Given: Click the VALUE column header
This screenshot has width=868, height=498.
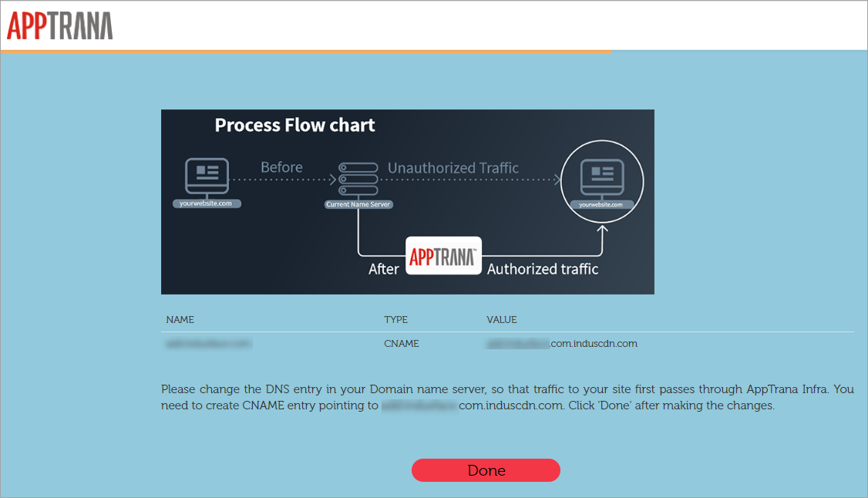Looking at the screenshot, I should (x=502, y=320).
